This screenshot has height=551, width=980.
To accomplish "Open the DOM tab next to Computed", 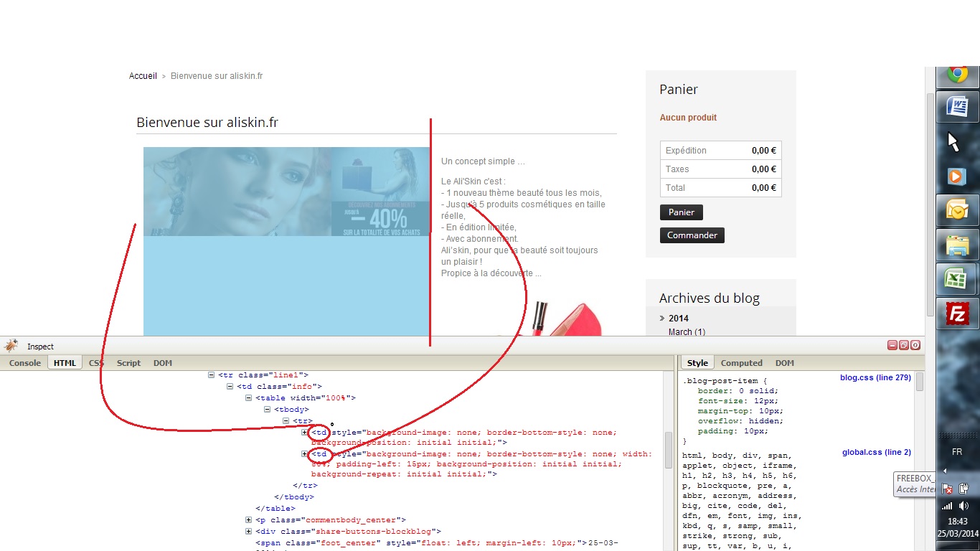I will click(784, 363).
